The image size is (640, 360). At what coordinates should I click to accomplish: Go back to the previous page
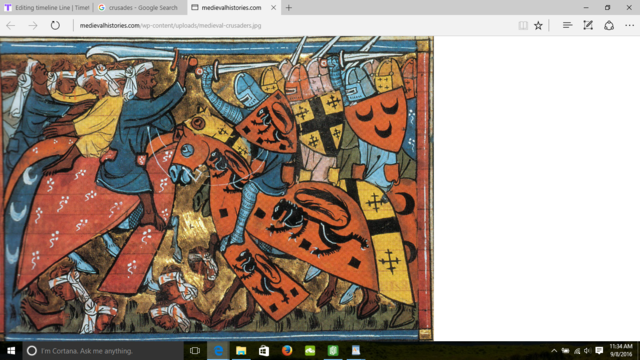(x=11, y=25)
